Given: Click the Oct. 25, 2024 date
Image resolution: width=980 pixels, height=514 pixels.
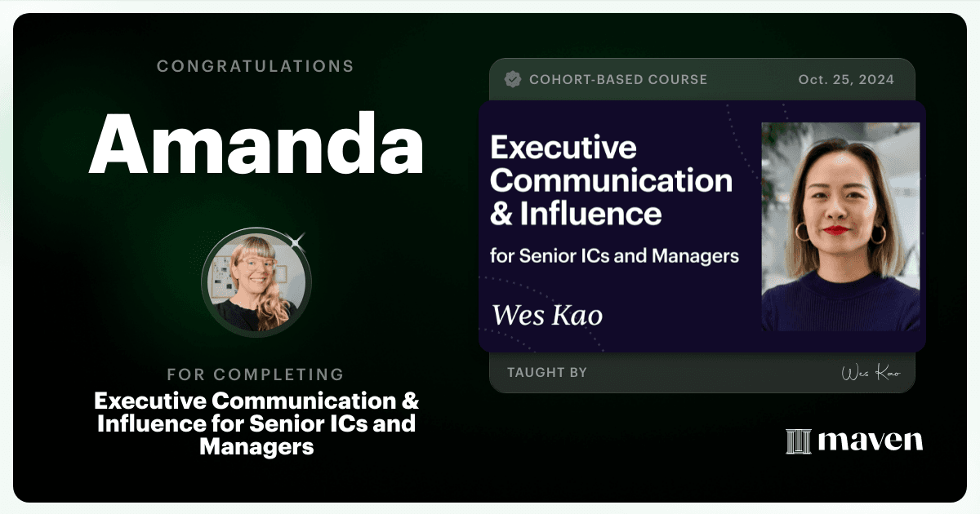Looking at the screenshot, I should coord(846,80).
